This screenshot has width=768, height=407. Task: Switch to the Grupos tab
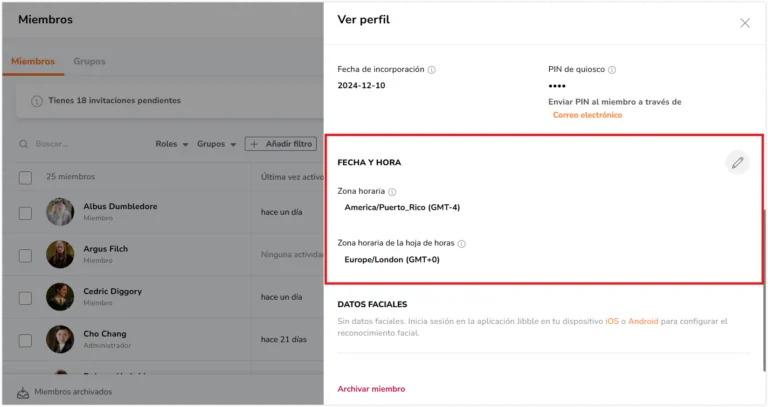click(x=89, y=62)
